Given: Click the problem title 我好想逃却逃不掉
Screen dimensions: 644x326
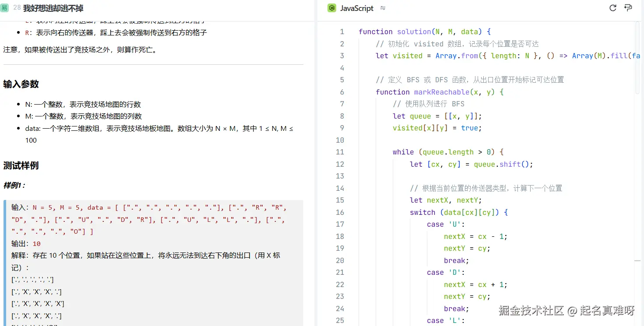Looking at the screenshot, I should [53, 8].
